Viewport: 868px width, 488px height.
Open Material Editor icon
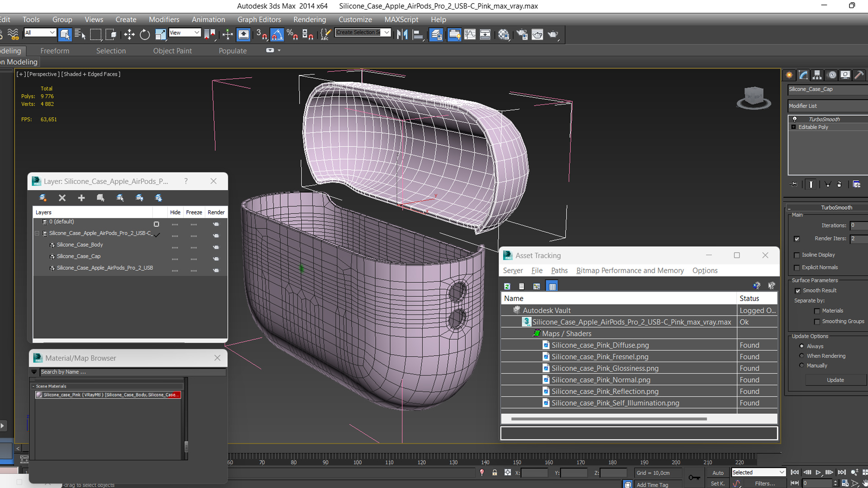pos(503,34)
